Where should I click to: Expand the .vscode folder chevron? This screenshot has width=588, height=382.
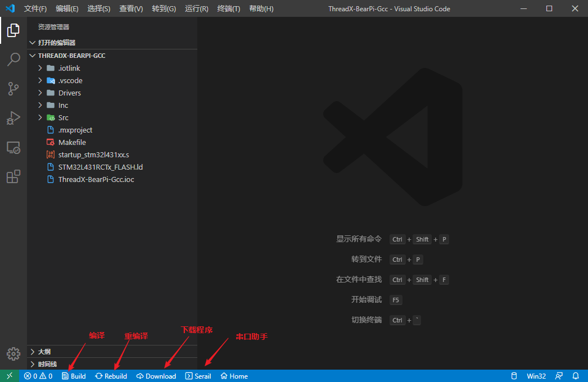40,80
